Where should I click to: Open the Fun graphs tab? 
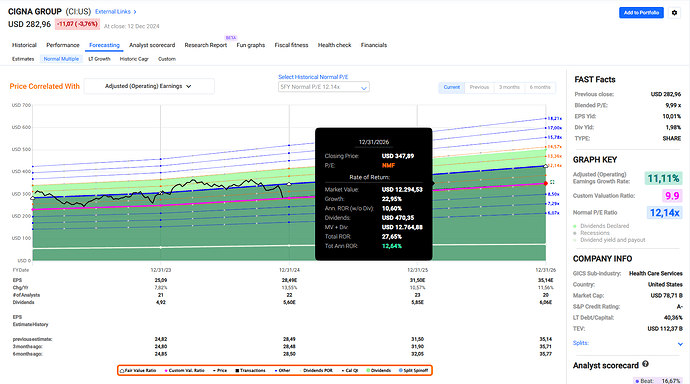pos(250,45)
